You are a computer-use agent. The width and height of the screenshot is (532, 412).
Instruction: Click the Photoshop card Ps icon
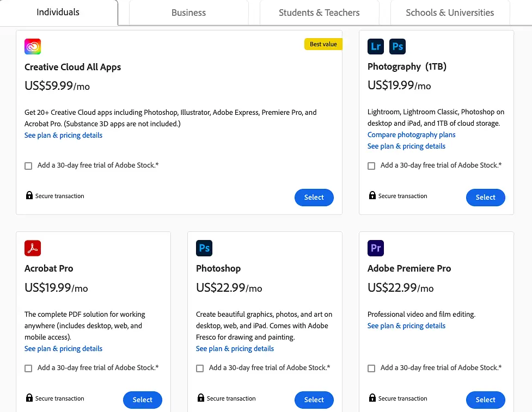pos(204,248)
